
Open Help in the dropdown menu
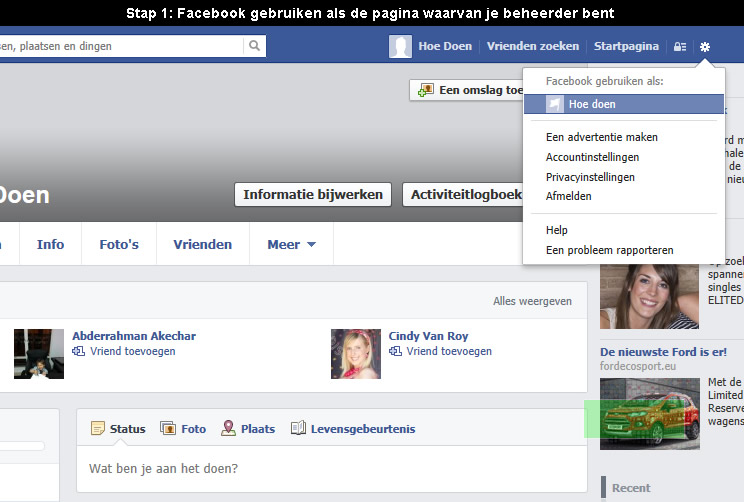point(557,230)
